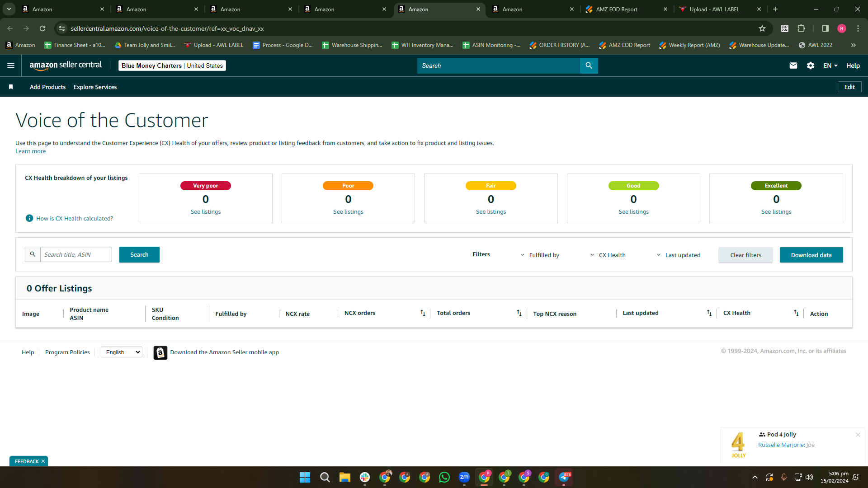Open the Windows Start menu

(305, 477)
